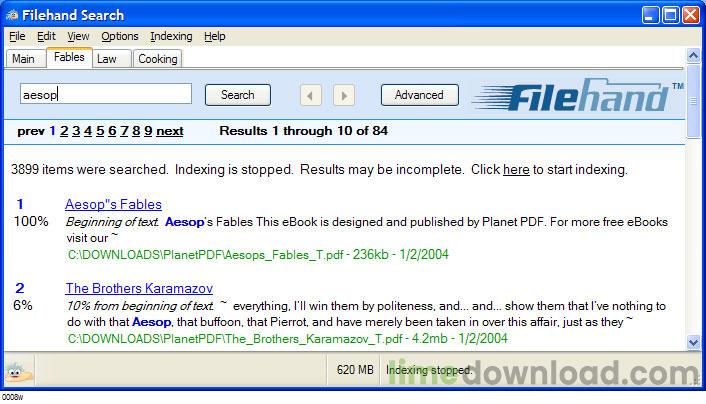
Task: Click the Filehand logo banner
Action: [x=578, y=95]
